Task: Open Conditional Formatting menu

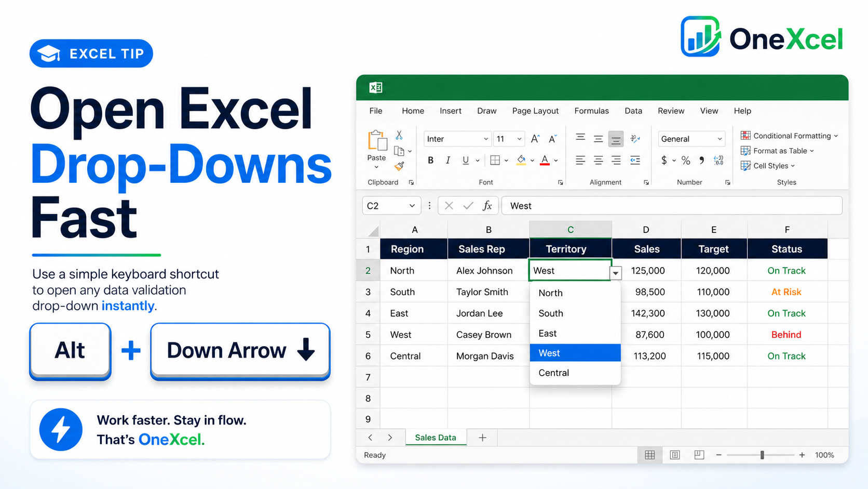Action: [x=789, y=136]
